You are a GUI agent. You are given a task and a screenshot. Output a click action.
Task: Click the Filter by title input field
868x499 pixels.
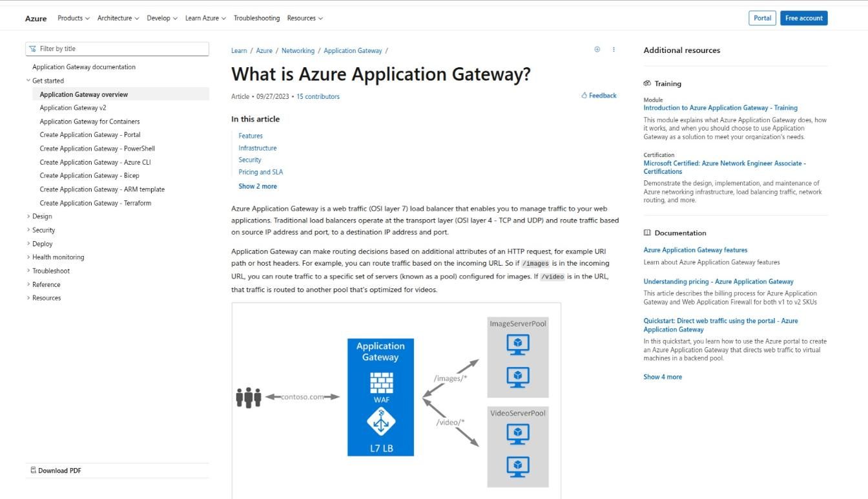point(117,48)
